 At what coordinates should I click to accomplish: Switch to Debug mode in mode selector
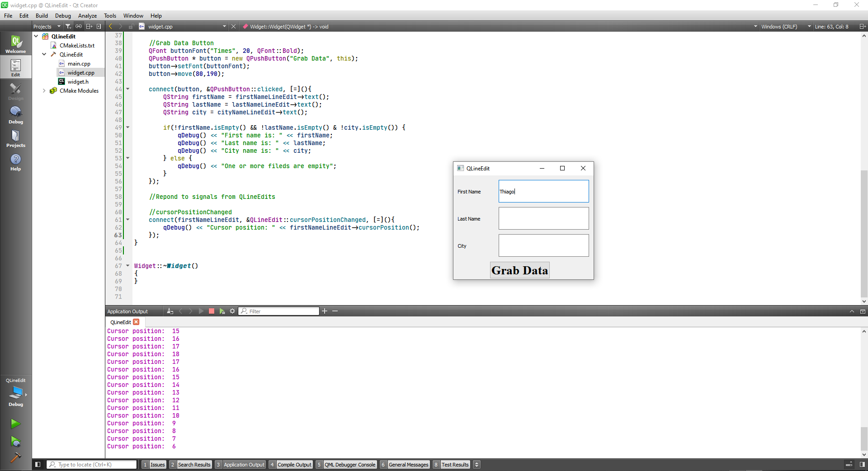16,114
